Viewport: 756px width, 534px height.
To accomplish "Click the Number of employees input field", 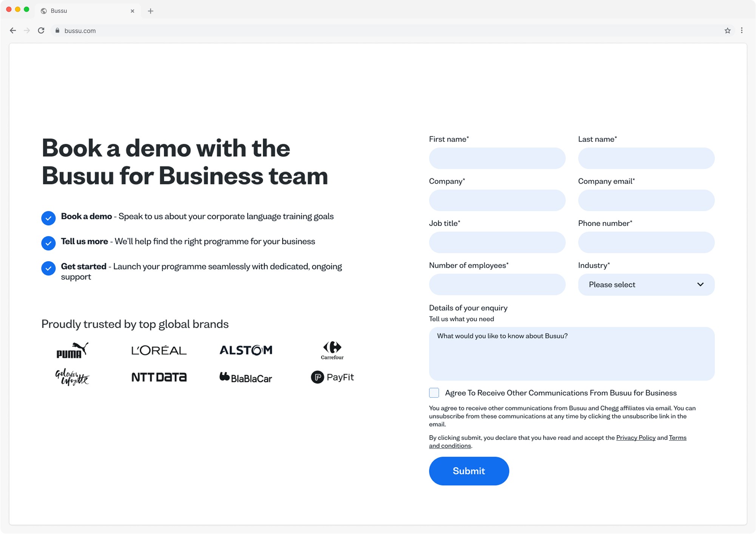I will [497, 285].
